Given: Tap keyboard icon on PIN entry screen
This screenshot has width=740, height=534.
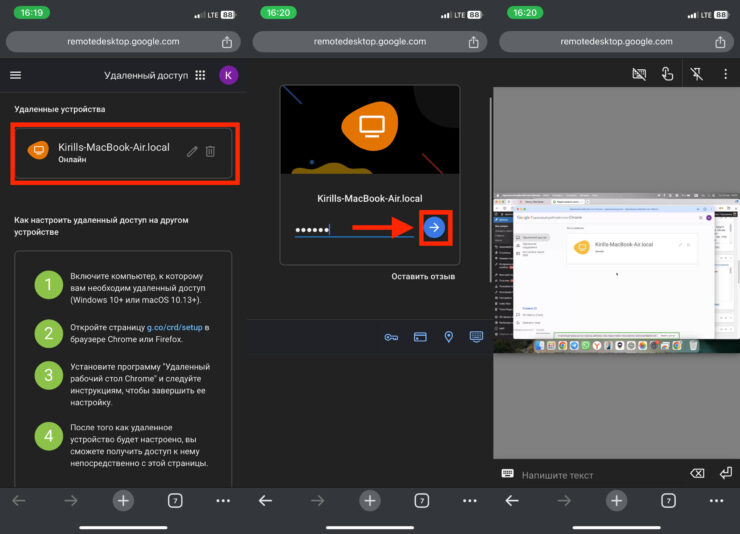Looking at the screenshot, I should pyautogui.click(x=477, y=336).
